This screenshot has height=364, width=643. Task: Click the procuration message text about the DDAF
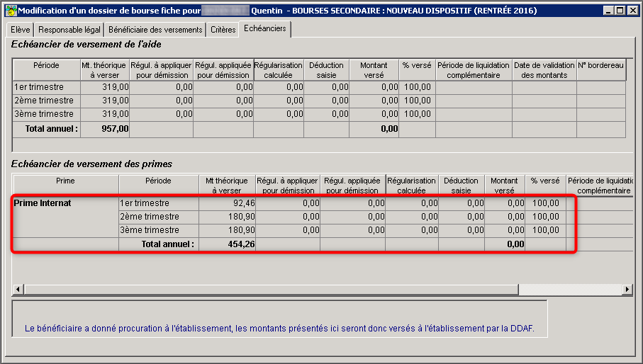pos(279,329)
